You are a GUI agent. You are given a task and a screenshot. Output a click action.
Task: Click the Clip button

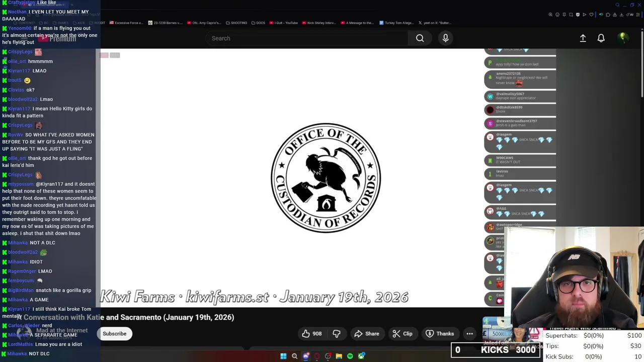403,334
